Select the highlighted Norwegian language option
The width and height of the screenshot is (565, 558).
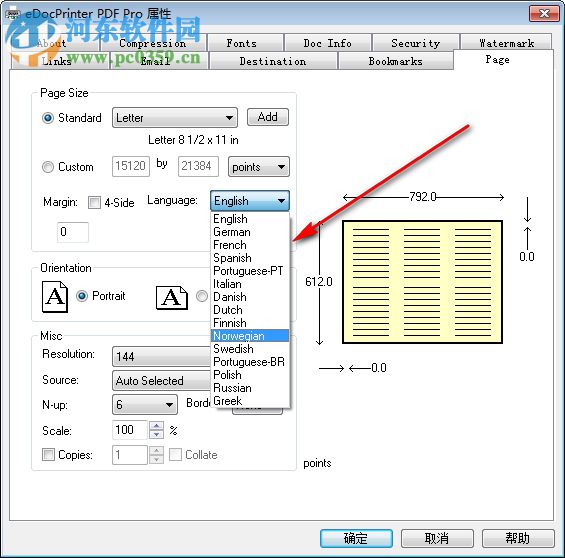click(x=250, y=335)
